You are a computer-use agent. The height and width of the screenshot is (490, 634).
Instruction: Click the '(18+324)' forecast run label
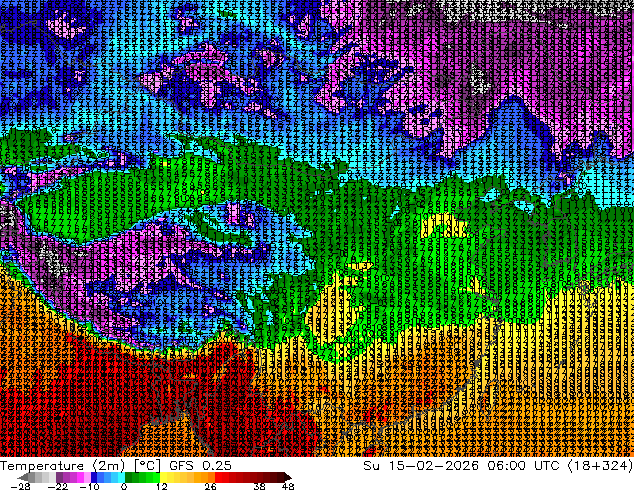(600, 466)
